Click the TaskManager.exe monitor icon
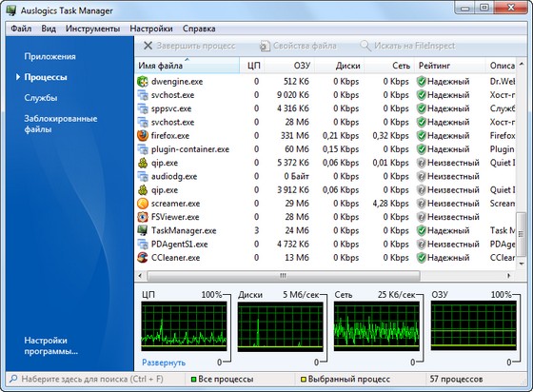 click(143, 230)
